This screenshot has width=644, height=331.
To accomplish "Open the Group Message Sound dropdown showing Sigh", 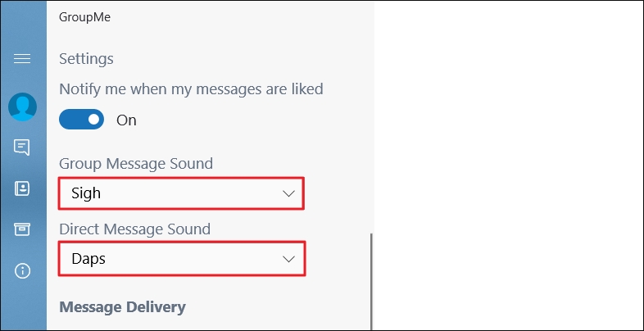I will point(180,193).
